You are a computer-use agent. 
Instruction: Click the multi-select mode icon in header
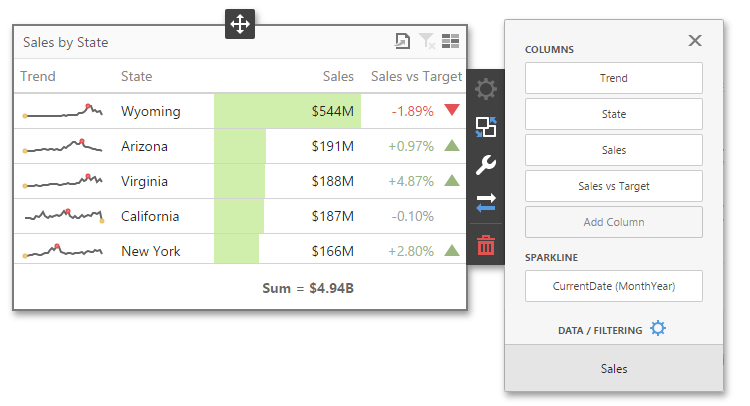click(451, 41)
